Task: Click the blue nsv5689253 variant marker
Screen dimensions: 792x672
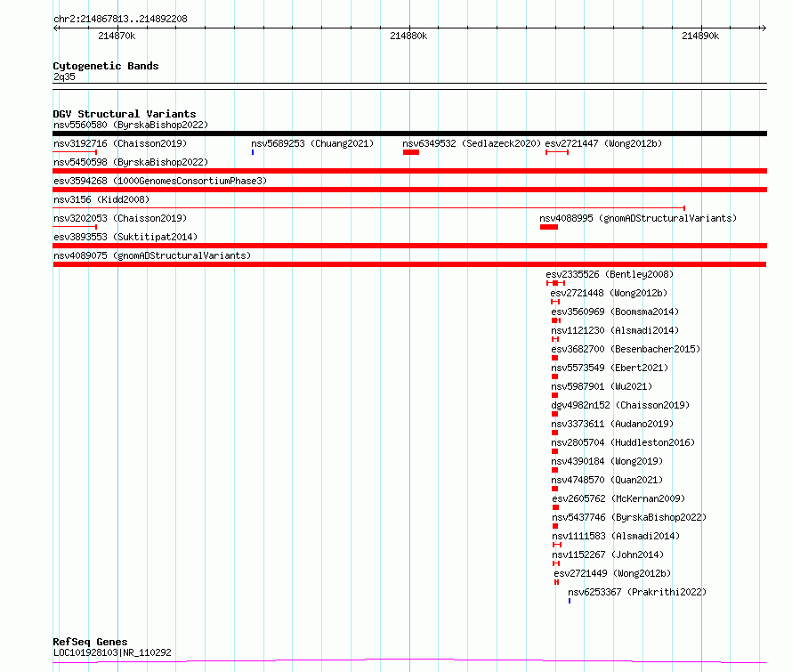Action: pos(253,152)
